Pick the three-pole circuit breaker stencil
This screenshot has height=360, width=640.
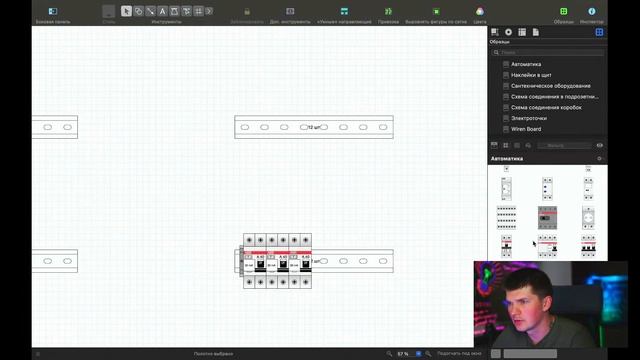coord(588,246)
